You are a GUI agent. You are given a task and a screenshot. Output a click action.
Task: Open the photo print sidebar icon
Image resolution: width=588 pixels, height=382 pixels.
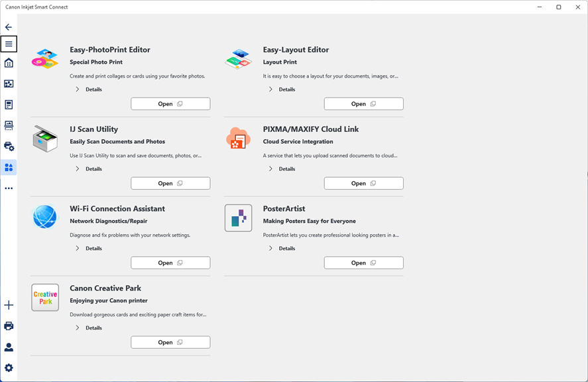point(9,84)
